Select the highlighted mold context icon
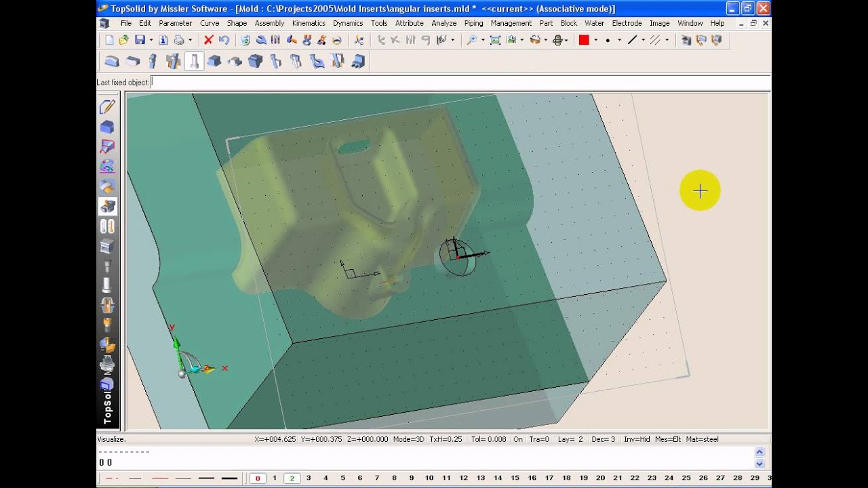The width and height of the screenshot is (868, 488). click(x=107, y=206)
